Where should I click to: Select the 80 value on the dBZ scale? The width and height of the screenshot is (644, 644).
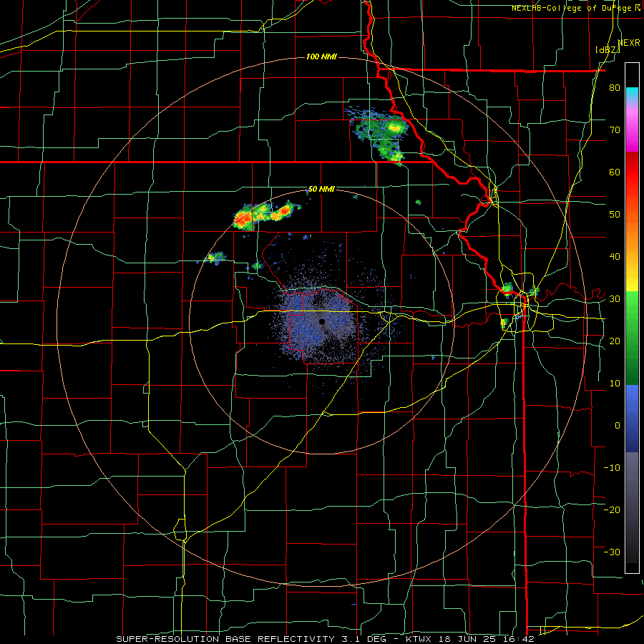coord(615,88)
